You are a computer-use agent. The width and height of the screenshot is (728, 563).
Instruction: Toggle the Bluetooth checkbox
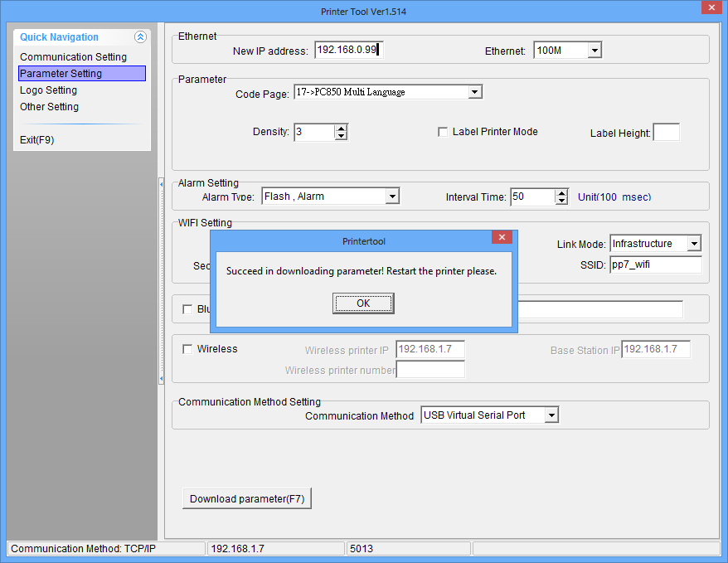point(187,309)
